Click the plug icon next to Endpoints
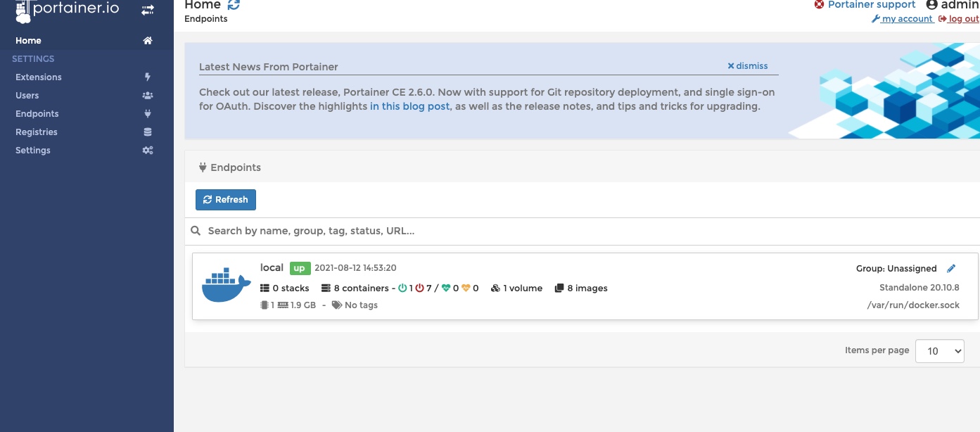 147,113
